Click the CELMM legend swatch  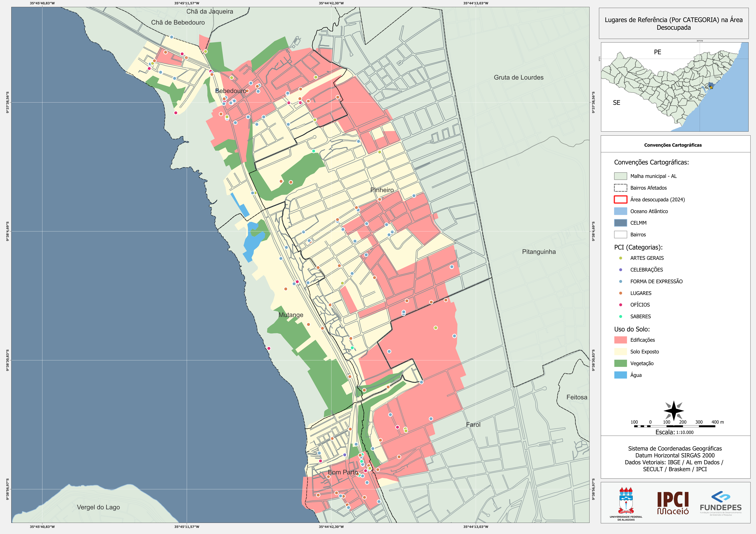(621, 223)
